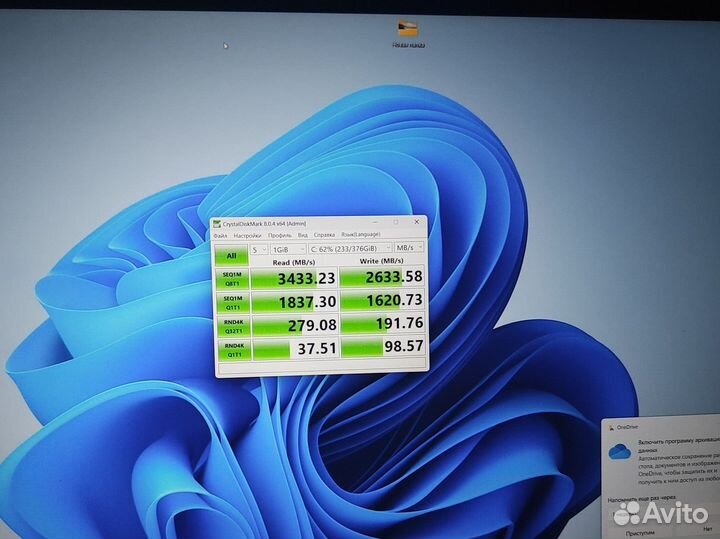The height and width of the screenshot is (539, 720).
Task: Click the empty status bar in CrystalDiskMark
Action: click(x=323, y=366)
